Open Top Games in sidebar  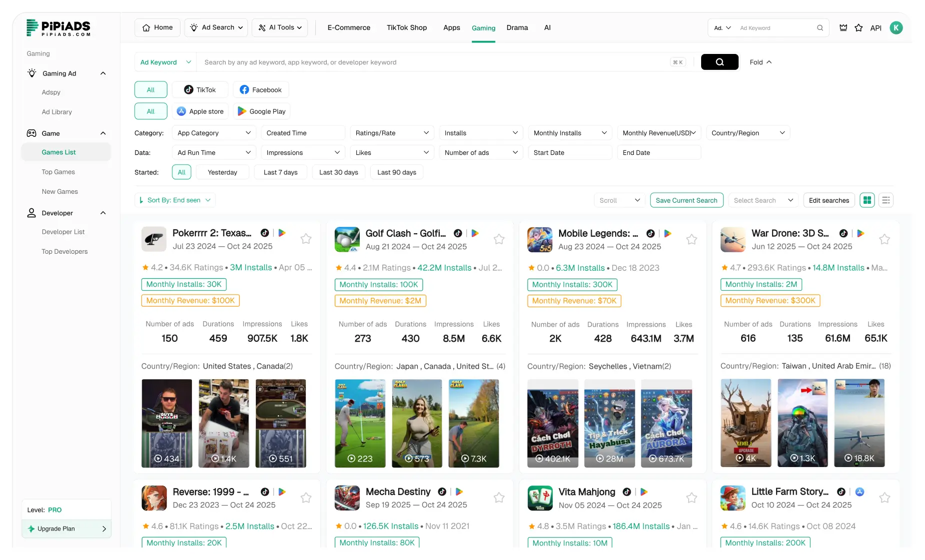point(58,172)
